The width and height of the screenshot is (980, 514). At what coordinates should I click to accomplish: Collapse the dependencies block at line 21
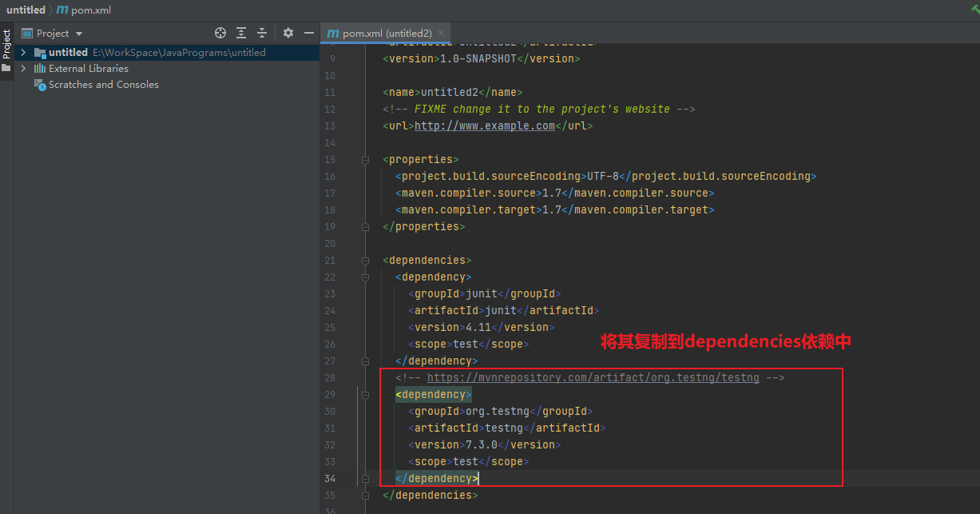pos(365,261)
